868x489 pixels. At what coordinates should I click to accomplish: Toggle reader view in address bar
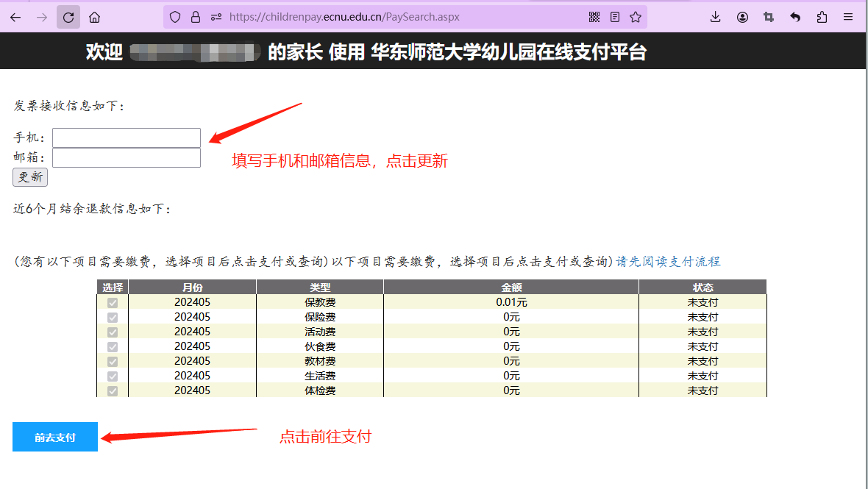click(615, 17)
